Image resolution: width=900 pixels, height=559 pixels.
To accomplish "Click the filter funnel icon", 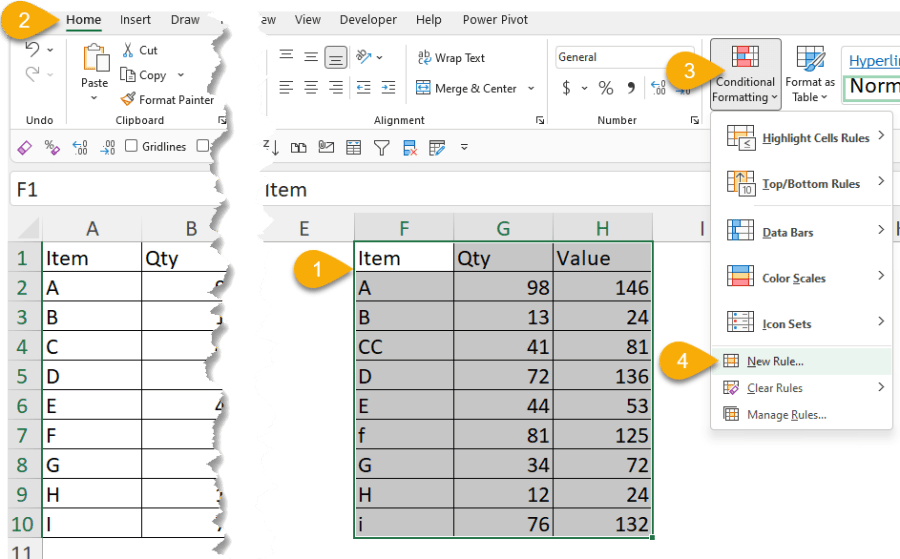I will [381, 147].
